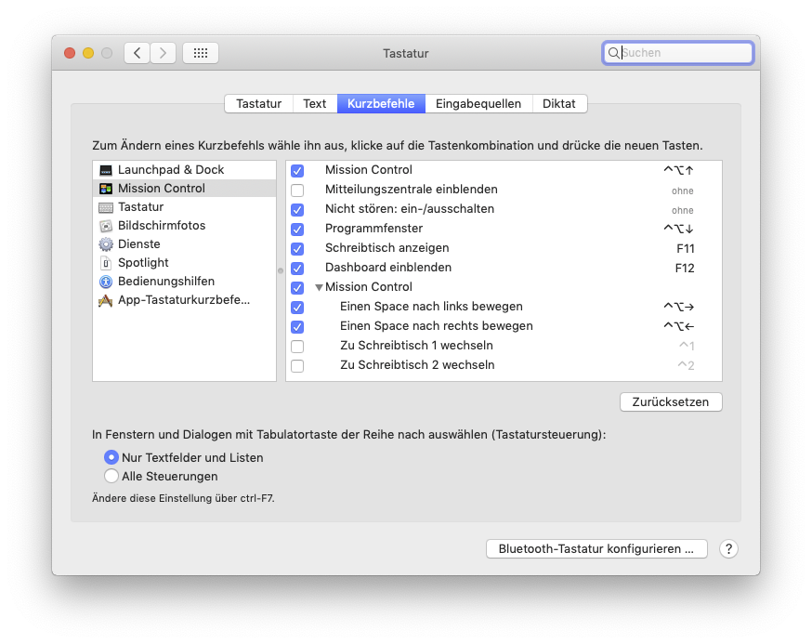This screenshot has height=644, width=812.
Task: Click the show-all grid icon in toolbar
Action: coord(201,53)
